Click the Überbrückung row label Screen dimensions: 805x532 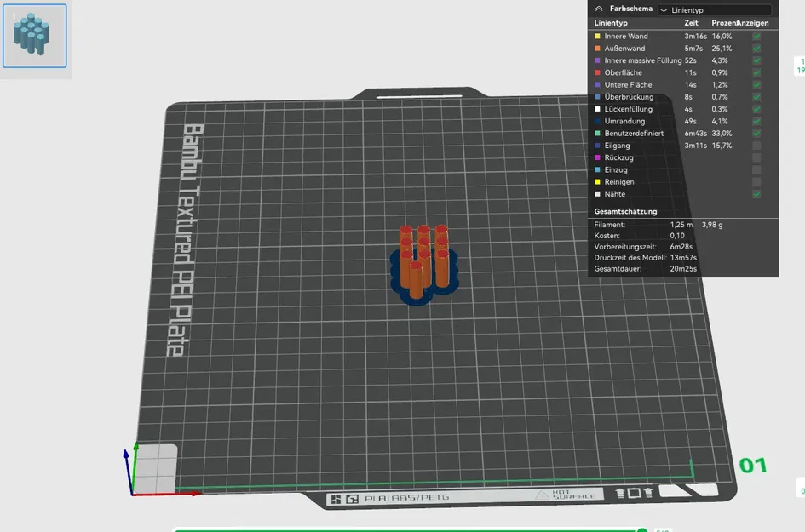[x=629, y=97]
